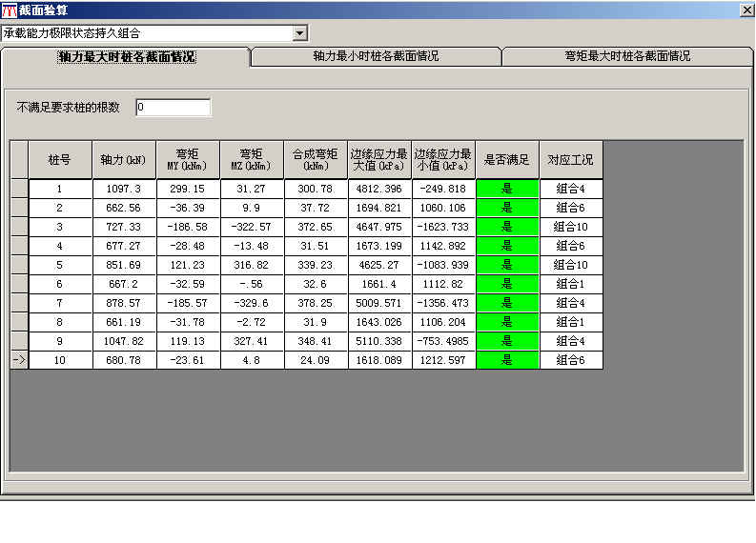
Task: Select row 10 via arrow row marker
Action: [18, 360]
